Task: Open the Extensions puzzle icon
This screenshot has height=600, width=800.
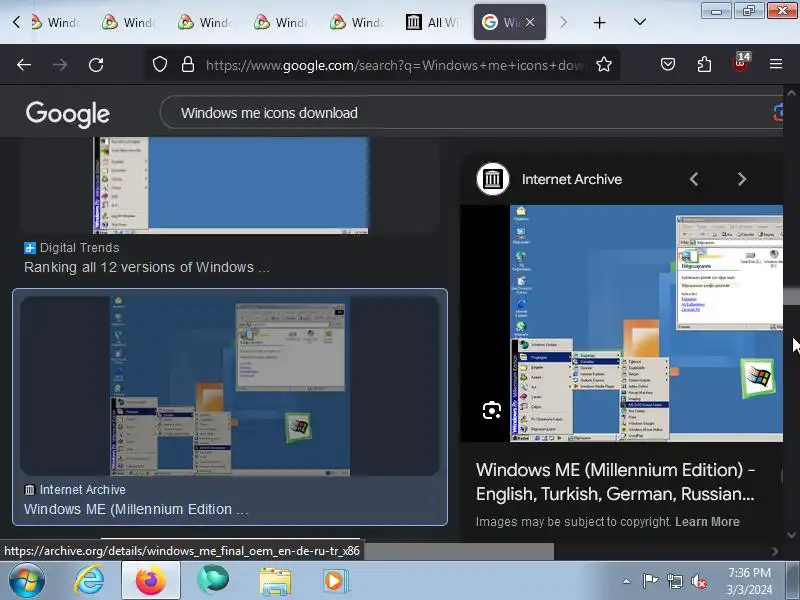Action: [704, 65]
